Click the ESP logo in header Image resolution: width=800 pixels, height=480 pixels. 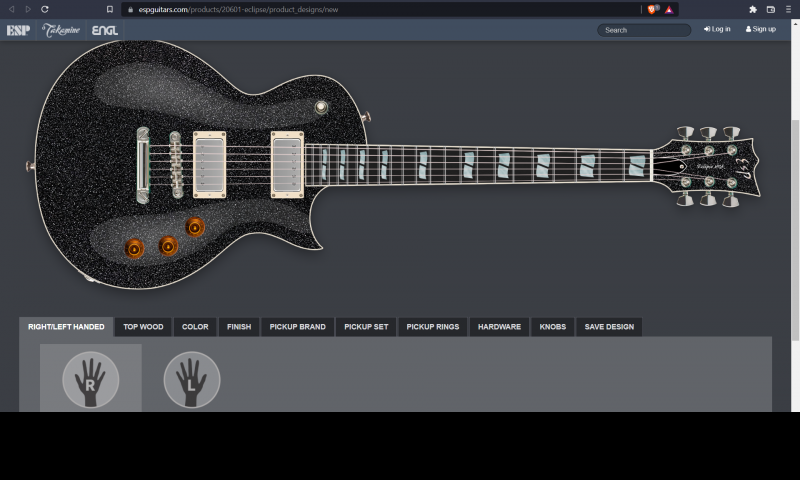pyautogui.click(x=18, y=30)
